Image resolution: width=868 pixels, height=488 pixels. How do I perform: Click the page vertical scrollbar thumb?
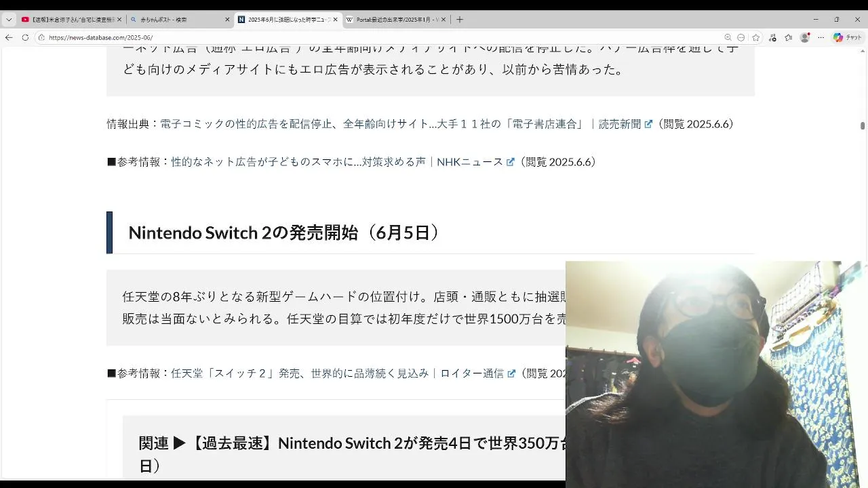coord(863,126)
